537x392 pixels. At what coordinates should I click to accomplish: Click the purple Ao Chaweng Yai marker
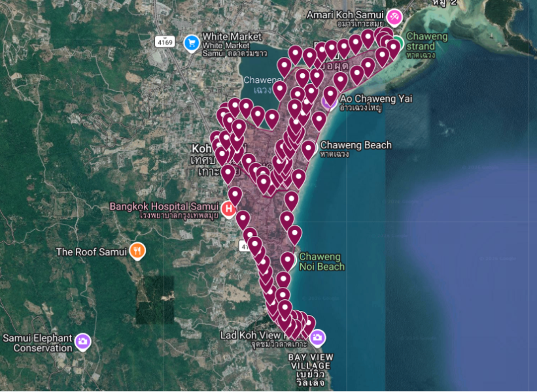pos(328,104)
